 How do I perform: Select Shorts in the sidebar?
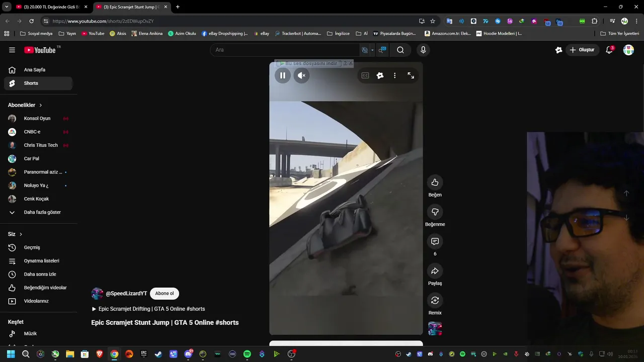click(38, 83)
